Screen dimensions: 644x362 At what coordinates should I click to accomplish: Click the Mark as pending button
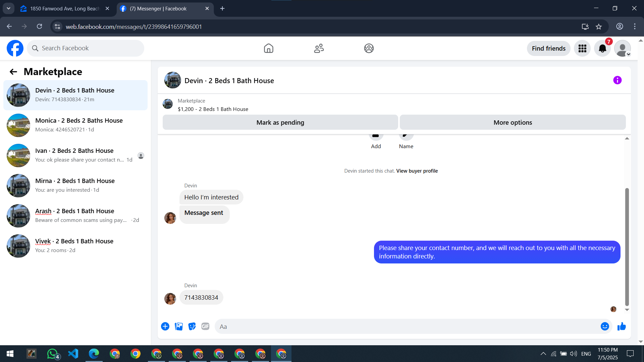(280, 122)
